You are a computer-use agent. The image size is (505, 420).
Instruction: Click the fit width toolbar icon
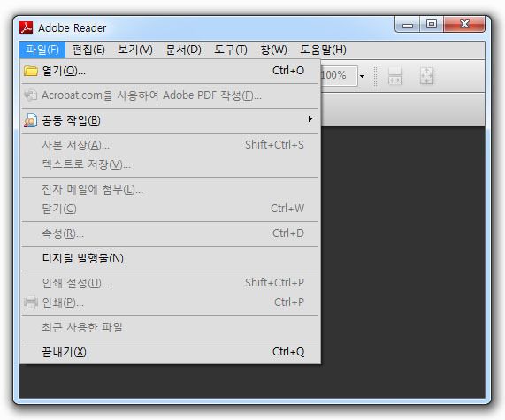pyautogui.click(x=394, y=76)
